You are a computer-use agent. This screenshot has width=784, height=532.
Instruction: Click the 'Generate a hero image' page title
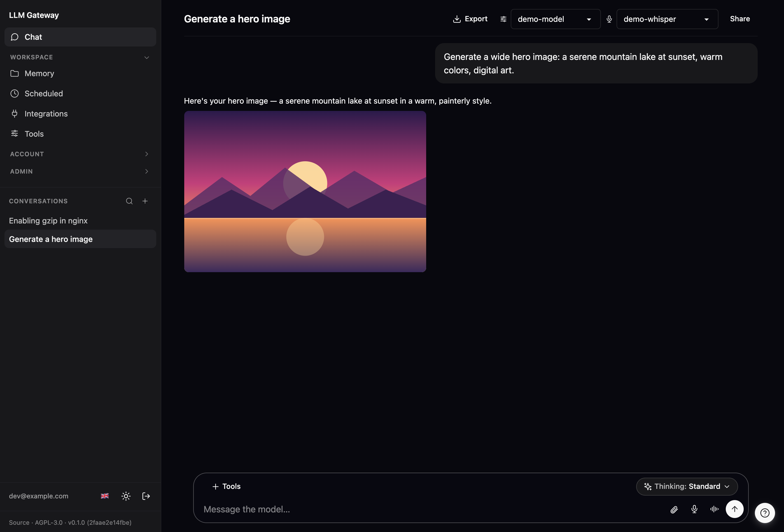(x=237, y=19)
